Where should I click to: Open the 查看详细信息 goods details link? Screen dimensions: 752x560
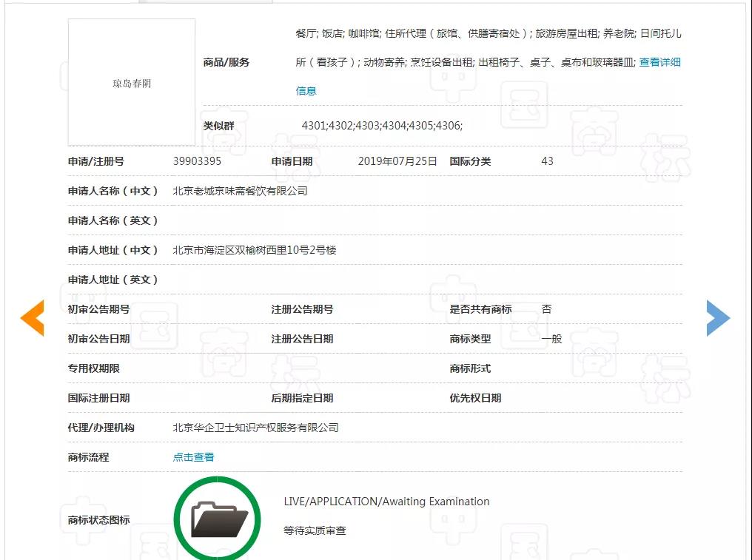659,62
